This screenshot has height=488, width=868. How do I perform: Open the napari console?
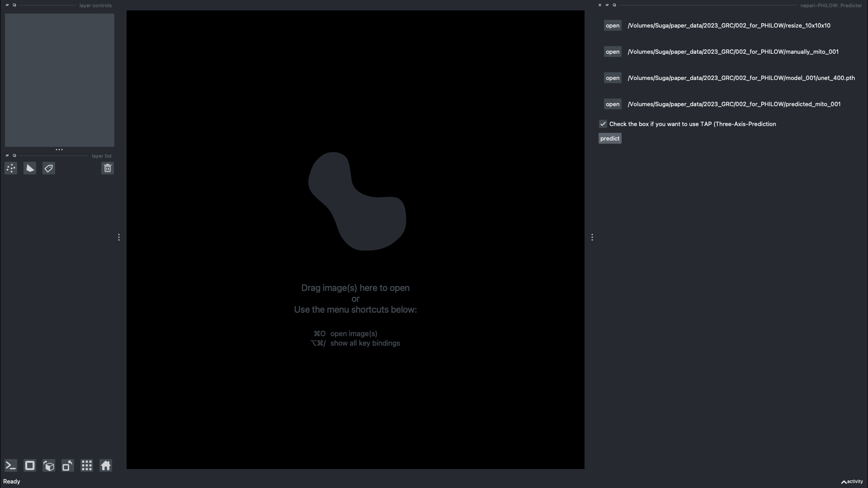pos(11,466)
